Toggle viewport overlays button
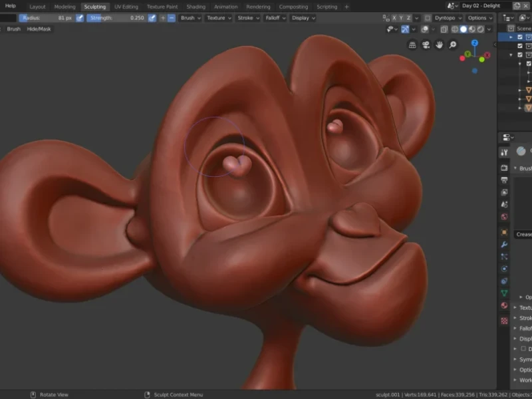 pos(425,29)
